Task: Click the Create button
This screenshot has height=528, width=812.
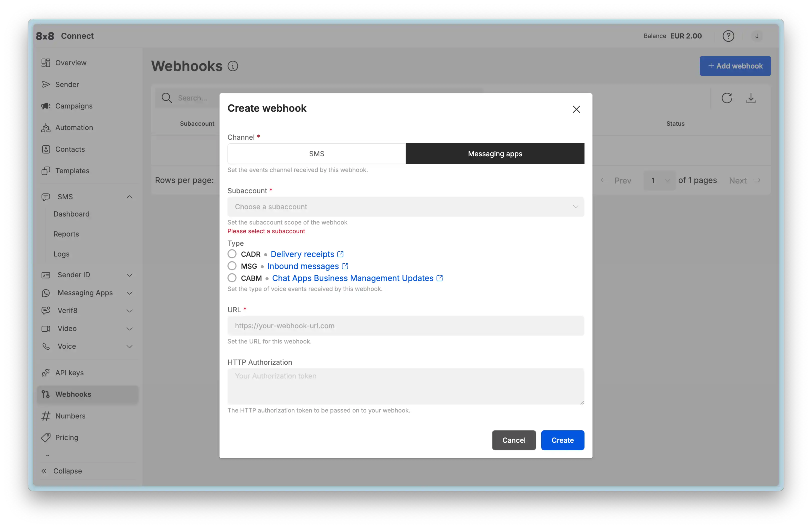Action: [x=562, y=440]
